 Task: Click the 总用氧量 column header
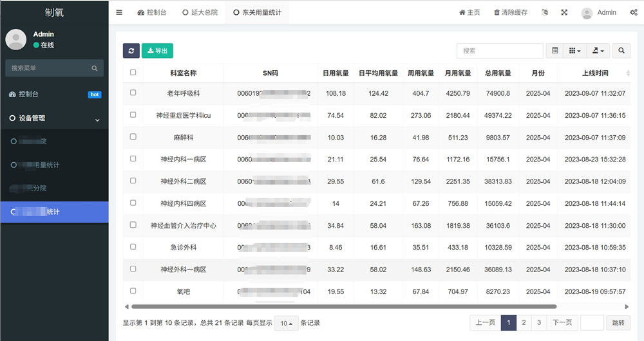click(498, 73)
